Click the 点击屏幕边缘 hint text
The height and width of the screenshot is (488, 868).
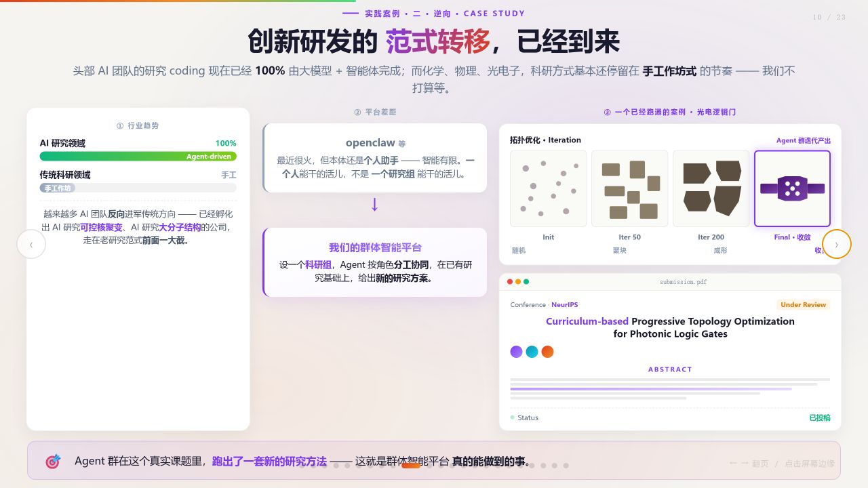point(810,464)
